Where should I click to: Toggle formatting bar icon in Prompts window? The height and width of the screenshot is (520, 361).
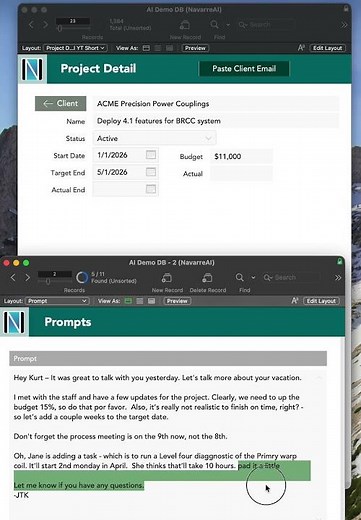pyautogui.click(x=295, y=301)
